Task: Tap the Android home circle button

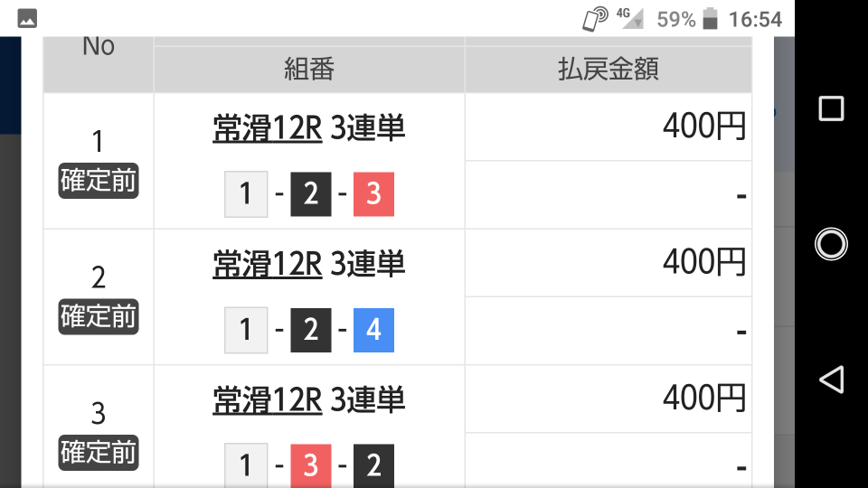Action: pos(831,244)
